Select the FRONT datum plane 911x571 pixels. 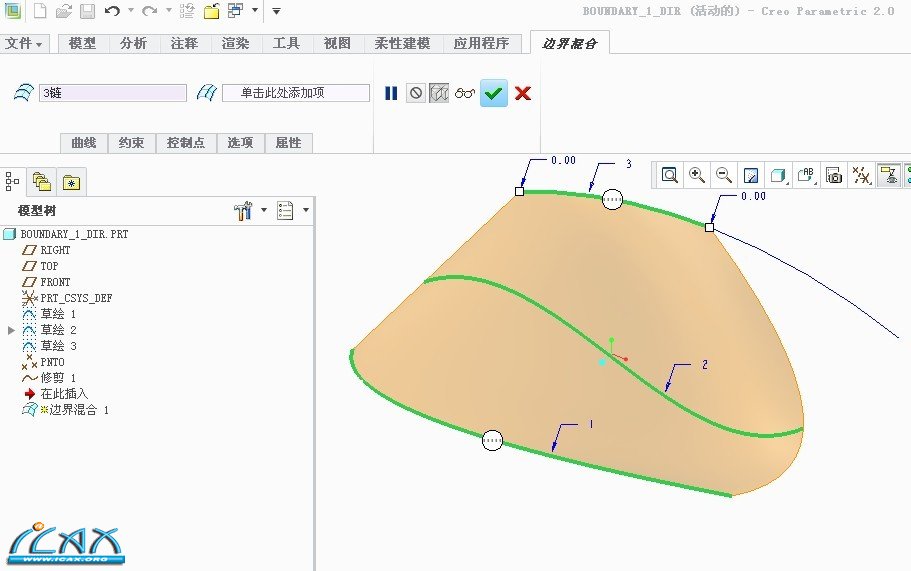[x=55, y=282]
